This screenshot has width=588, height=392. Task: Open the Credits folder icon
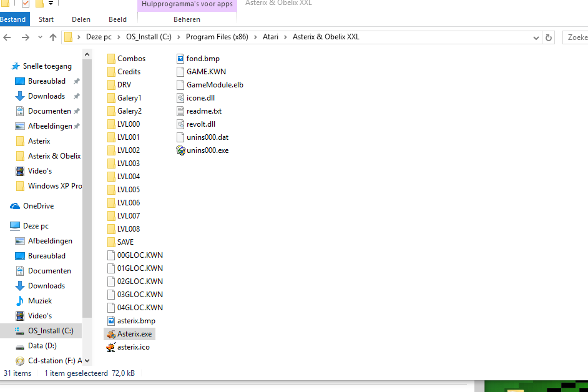point(111,72)
